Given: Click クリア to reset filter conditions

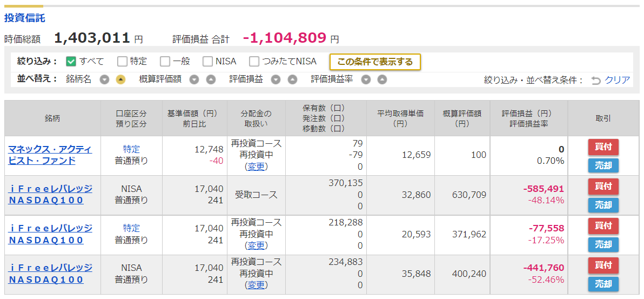Looking at the screenshot, I should (x=618, y=80).
